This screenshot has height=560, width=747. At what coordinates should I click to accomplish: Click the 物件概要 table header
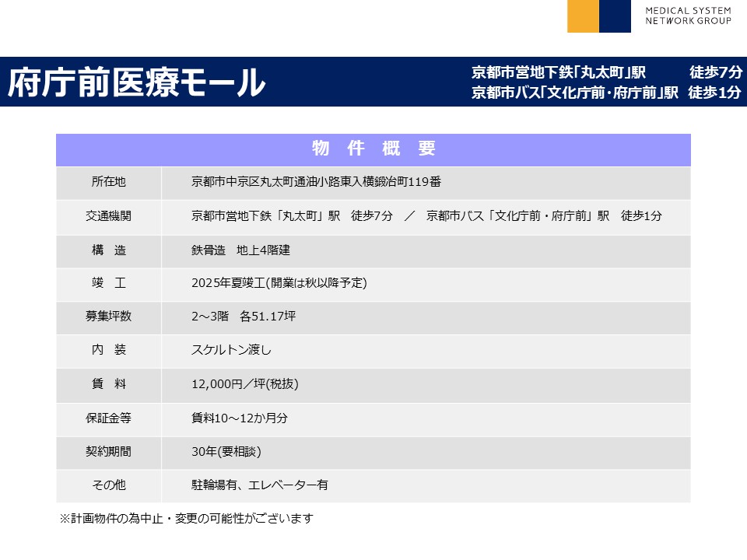click(x=373, y=149)
